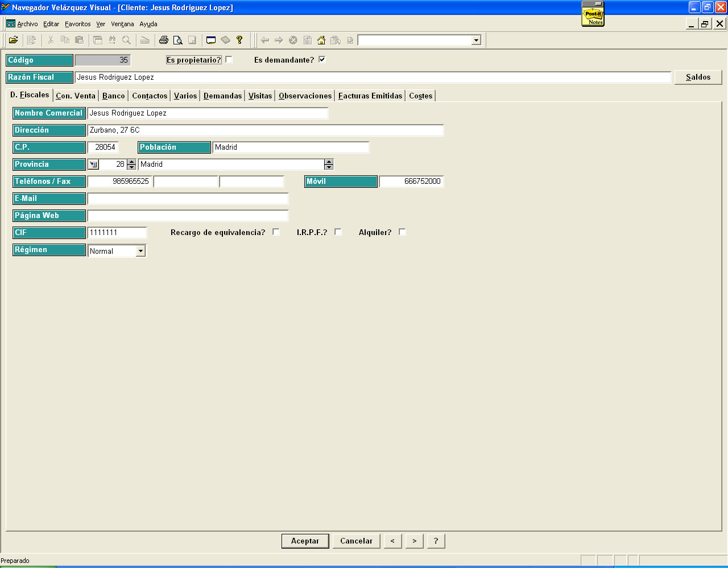This screenshot has height=568, width=728.
Task: Open the toolbar address combo box dropdown
Action: tap(476, 40)
